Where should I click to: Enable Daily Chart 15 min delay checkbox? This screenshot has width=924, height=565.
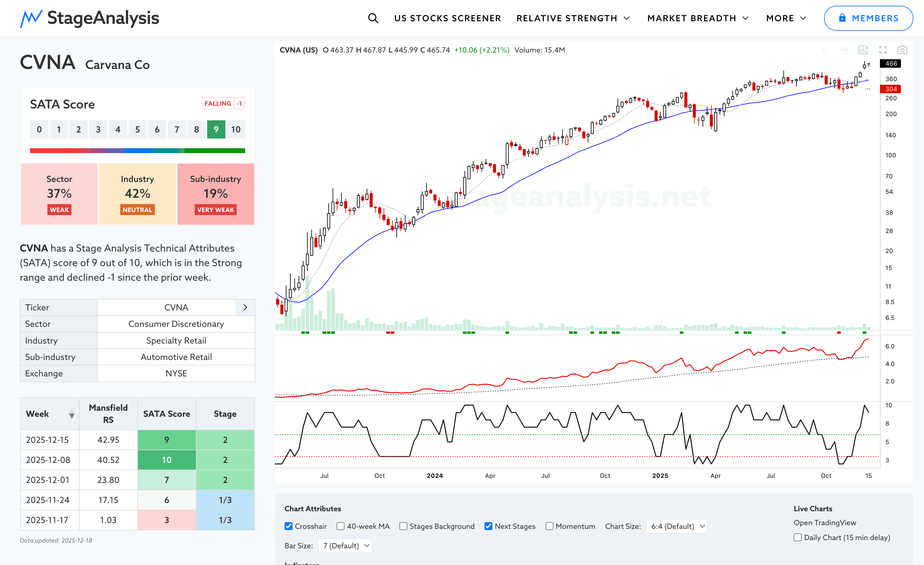tap(798, 537)
